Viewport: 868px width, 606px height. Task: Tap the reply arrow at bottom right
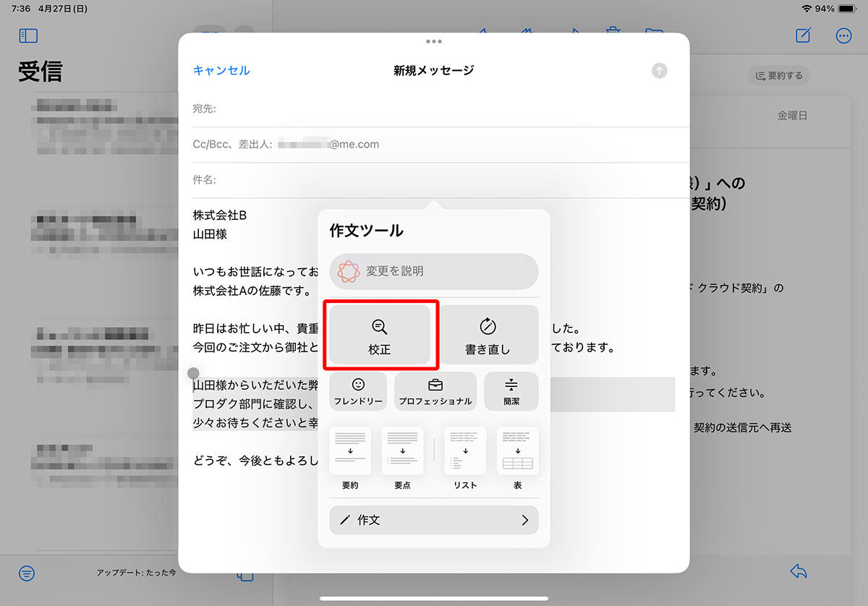pyautogui.click(x=799, y=571)
